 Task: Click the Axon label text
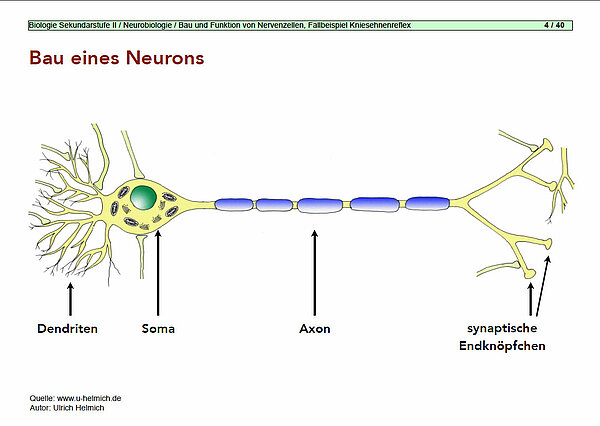pos(314,328)
